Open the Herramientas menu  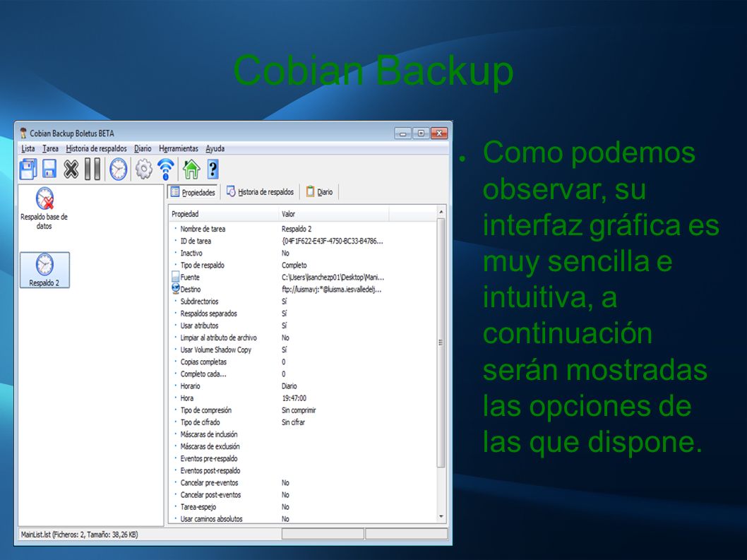178,149
